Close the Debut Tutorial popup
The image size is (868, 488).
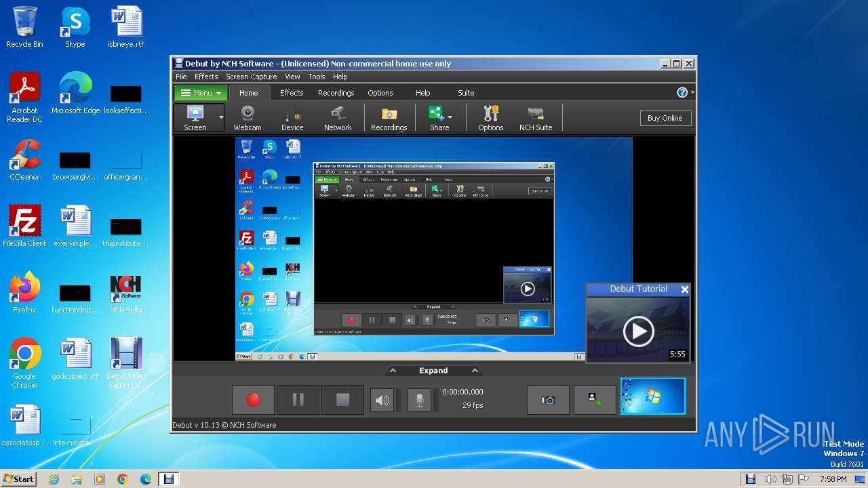[685, 289]
